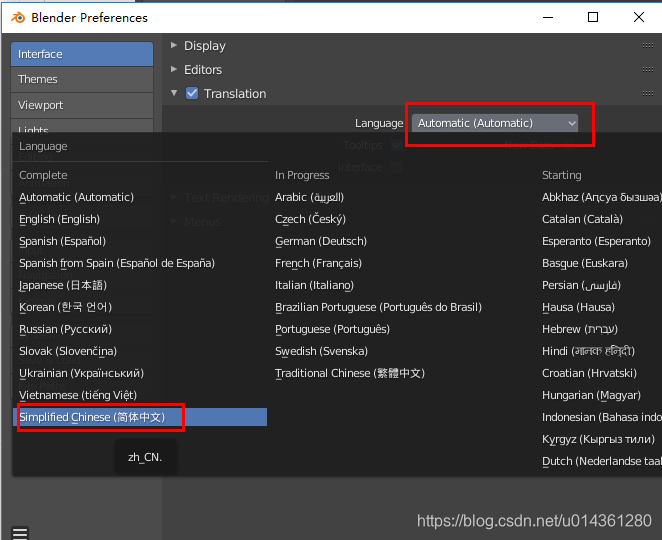662x540 pixels.
Task: Choose Hebrew language option
Action: [580, 329]
